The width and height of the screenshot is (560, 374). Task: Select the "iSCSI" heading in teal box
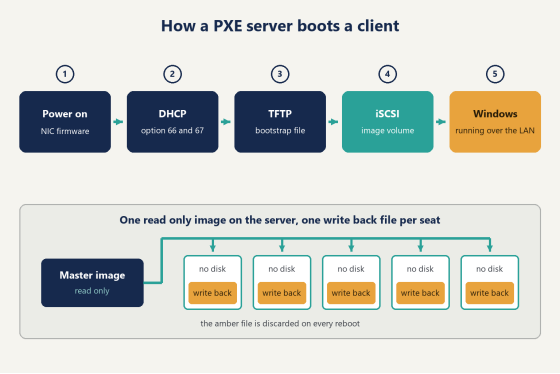[x=388, y=114]
